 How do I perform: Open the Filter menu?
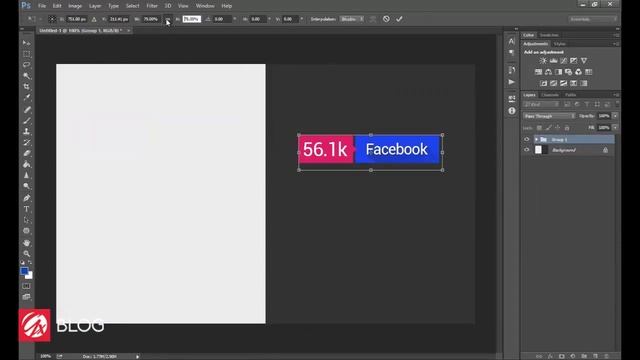click(x=152, y=6)
